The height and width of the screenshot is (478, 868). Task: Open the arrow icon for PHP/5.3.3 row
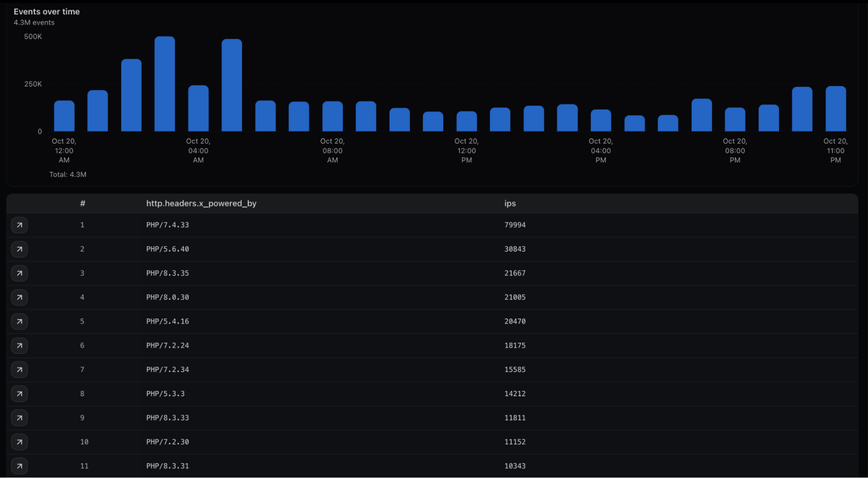(x=20, y=394)
